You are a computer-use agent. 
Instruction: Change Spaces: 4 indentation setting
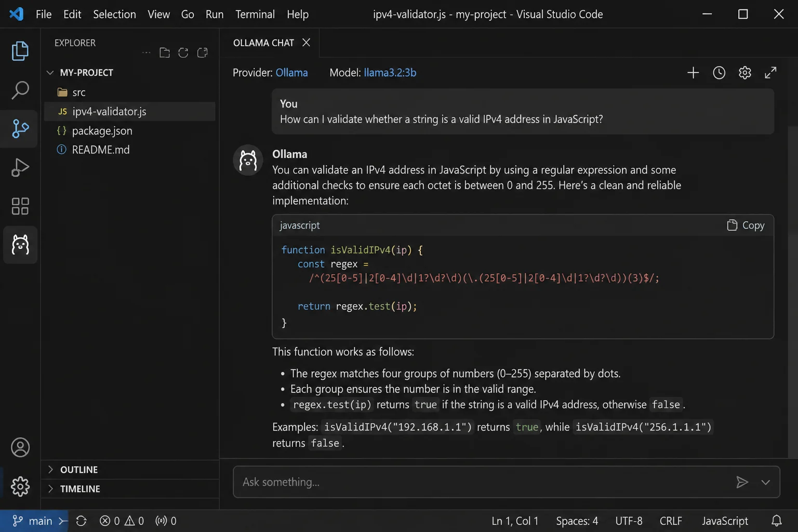(x=577, y=521)
